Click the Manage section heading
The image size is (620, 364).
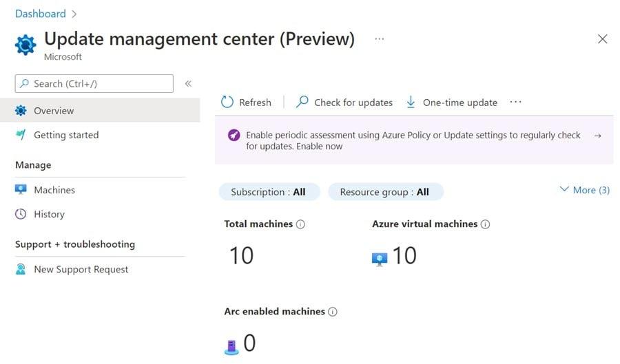click(x=33, y=165)
